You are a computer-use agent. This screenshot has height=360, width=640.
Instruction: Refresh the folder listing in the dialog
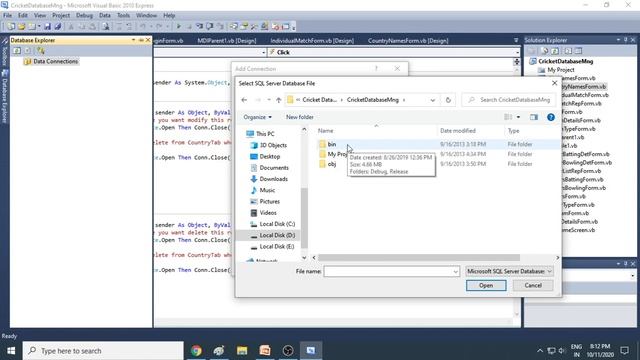448,100
